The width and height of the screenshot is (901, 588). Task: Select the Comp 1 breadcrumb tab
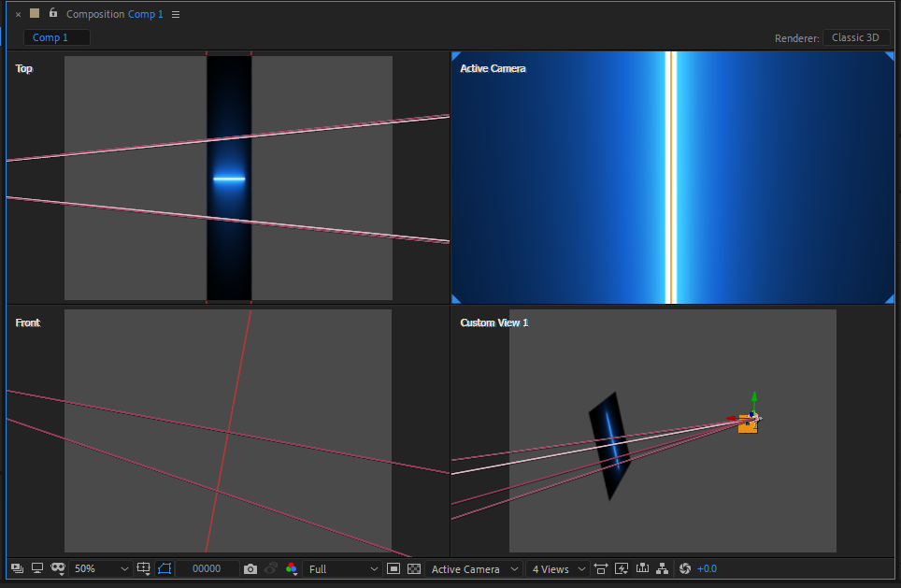(50, 37)
